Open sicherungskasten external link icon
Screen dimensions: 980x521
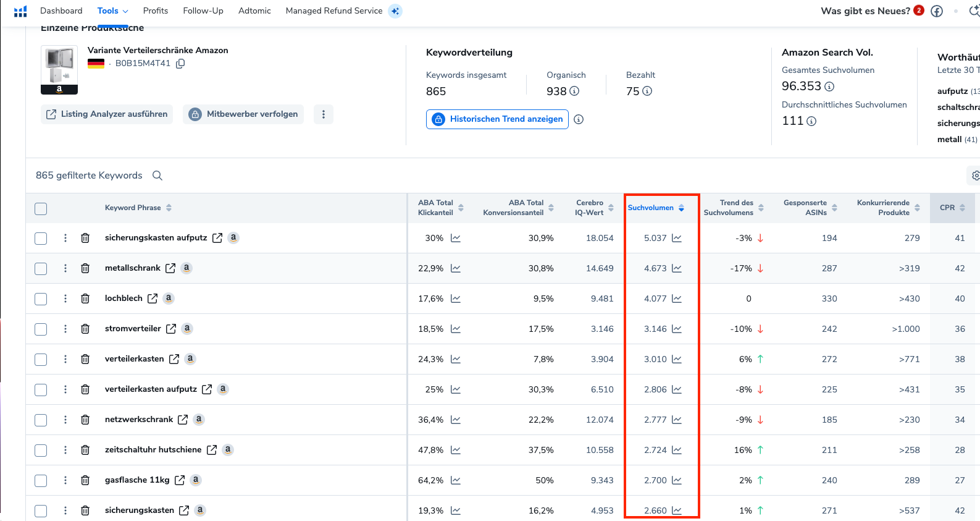tap(184, 510)
